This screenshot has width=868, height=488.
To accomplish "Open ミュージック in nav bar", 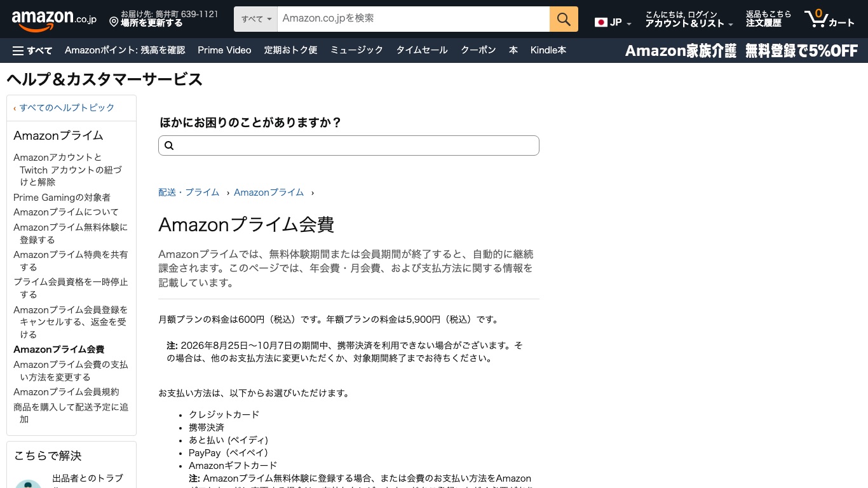I will pos(356,50).
